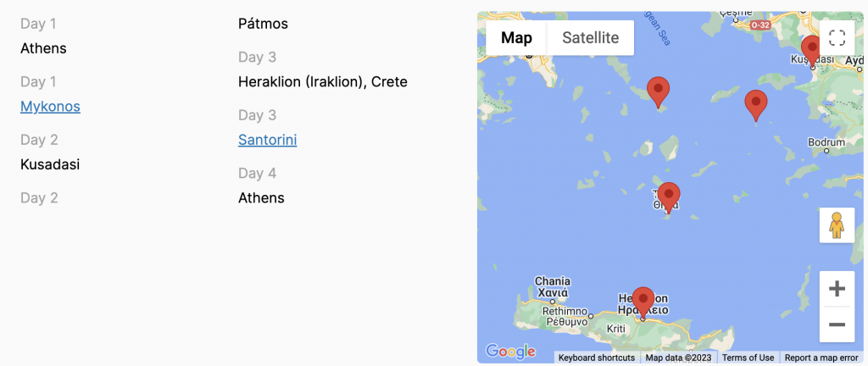868x366 pixels.
Task: Open the Santorini link
Action: pos(267,140)
